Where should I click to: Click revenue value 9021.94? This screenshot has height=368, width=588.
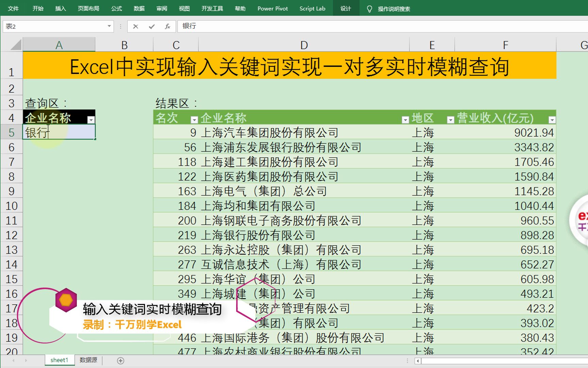[x=534, y=132]
